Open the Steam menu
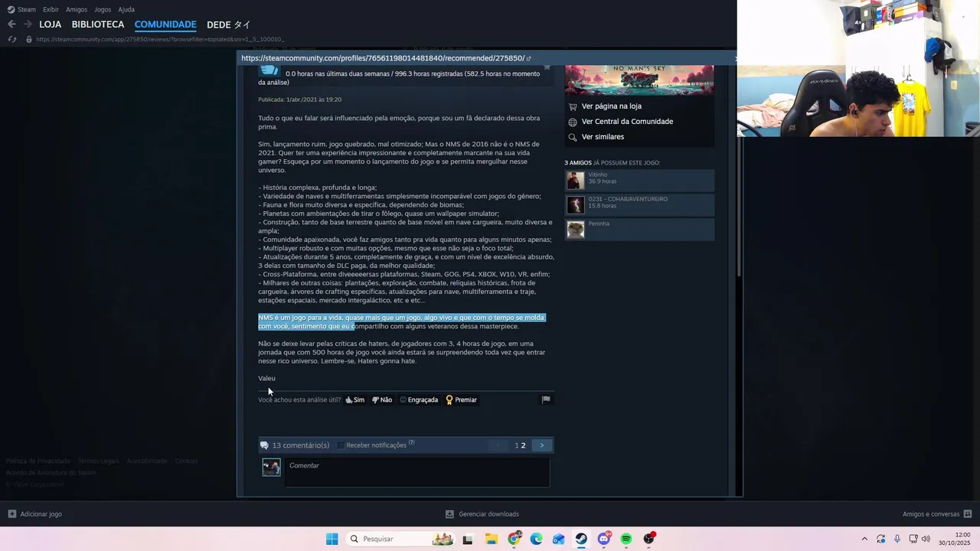This screenshot has width=980, height=551. tap(21, 9)
